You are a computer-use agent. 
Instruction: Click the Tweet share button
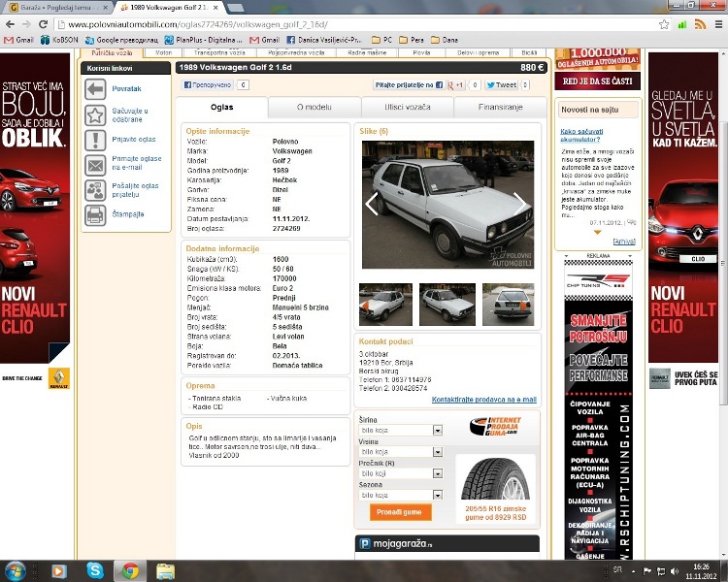pos(500,85)
